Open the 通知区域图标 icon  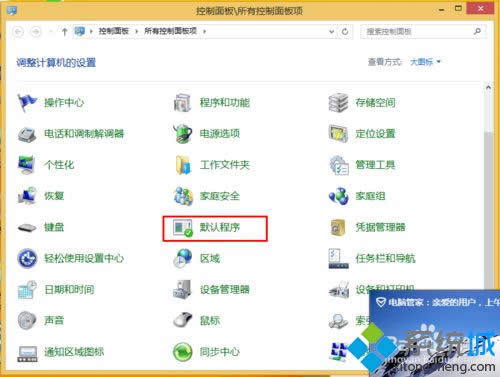(x=27, y=353)
